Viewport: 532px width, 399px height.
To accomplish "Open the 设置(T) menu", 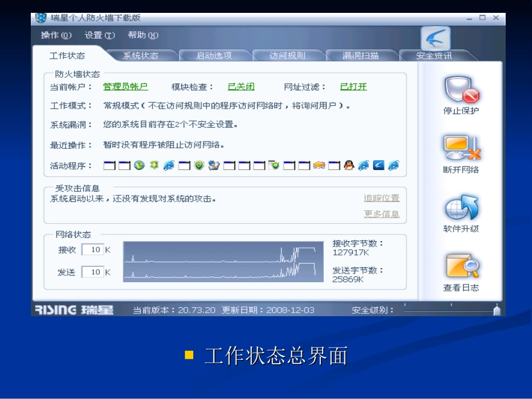I will pos(100,35).
